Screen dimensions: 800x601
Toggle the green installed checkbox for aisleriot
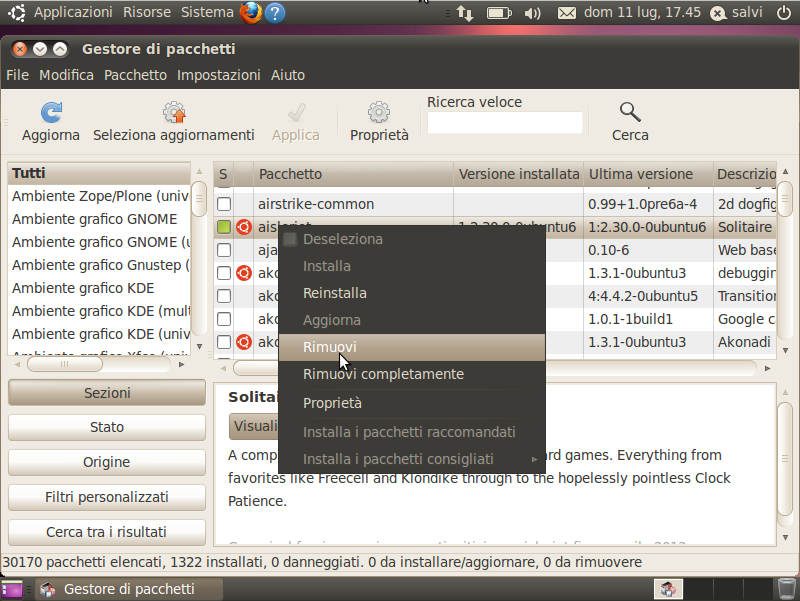point(224,227)
